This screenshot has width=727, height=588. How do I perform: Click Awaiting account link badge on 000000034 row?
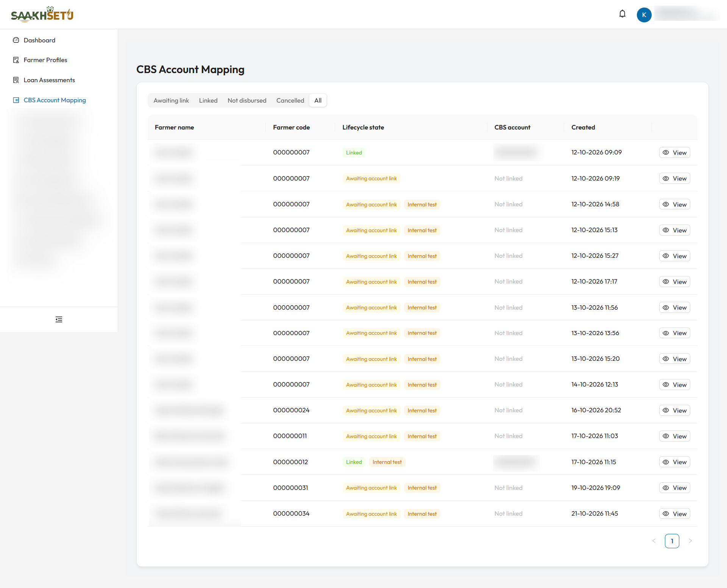click(371, 514)
